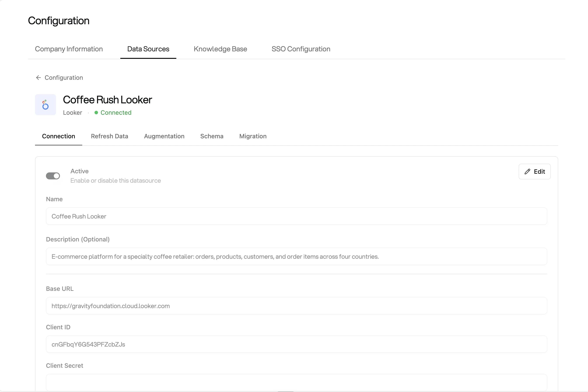Click the Description field
The image size is (588, 392).
pos(296,257)
